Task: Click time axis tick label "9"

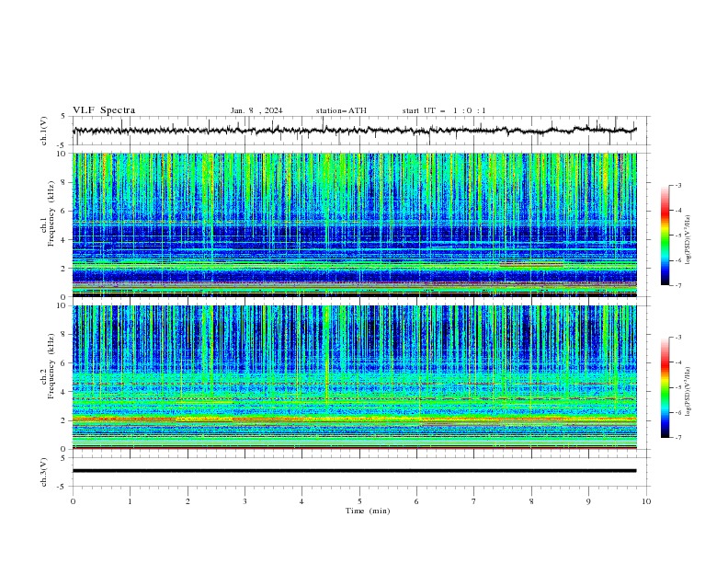Action: pyautogui.click(x=588, y=501)
